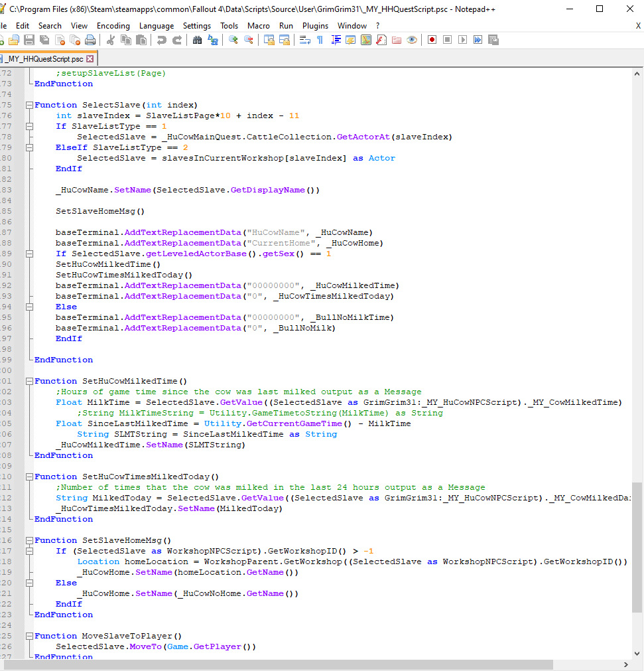The width and height of the screenshot is (644, 671).
Task: Click the horizontal scrollbar right arrow
Action: coord(626,664)
